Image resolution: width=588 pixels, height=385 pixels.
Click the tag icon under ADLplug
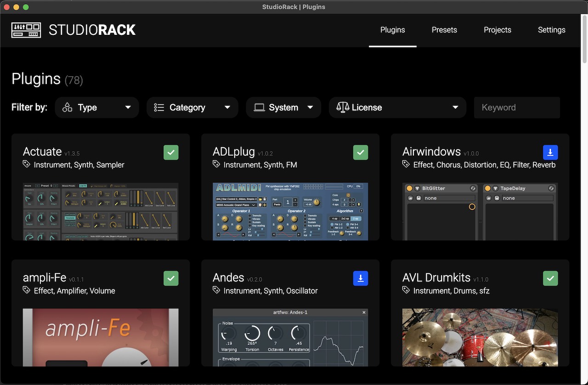point(216,164)
